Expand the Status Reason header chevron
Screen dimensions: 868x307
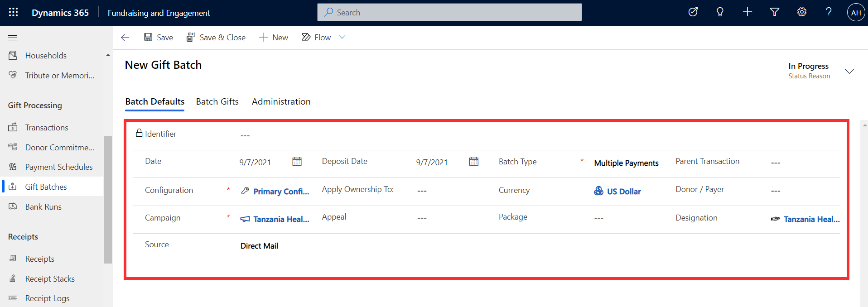point(849,72)
